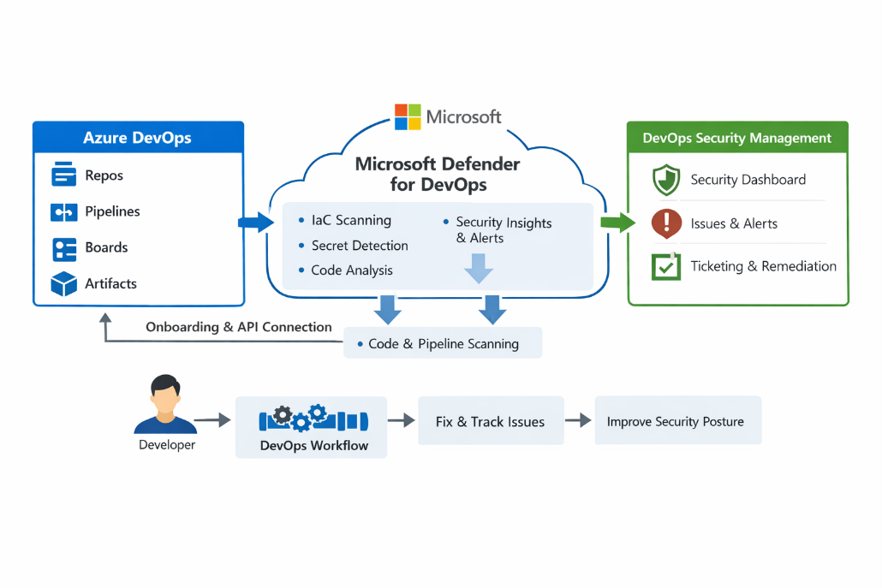Viewport: 882px width, 588px height.
Task: Click the Improve Security Posture box
Action: click(678, 420)
